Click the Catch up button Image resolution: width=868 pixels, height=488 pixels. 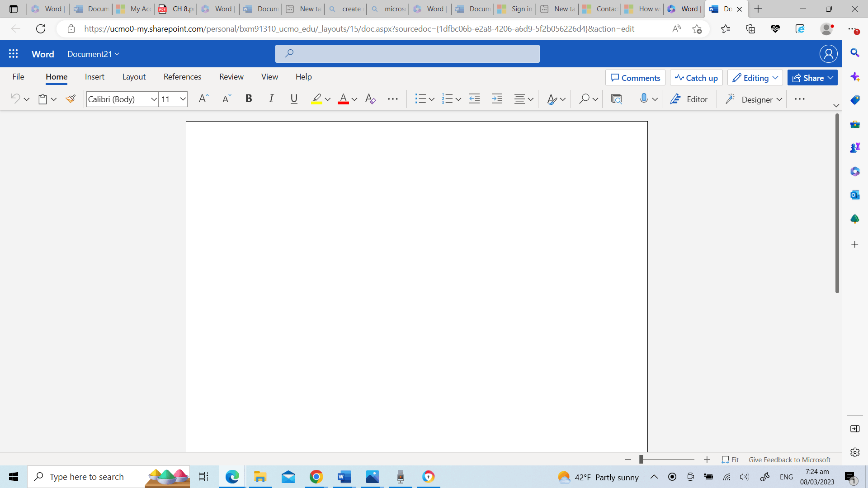tap(696, 78)
